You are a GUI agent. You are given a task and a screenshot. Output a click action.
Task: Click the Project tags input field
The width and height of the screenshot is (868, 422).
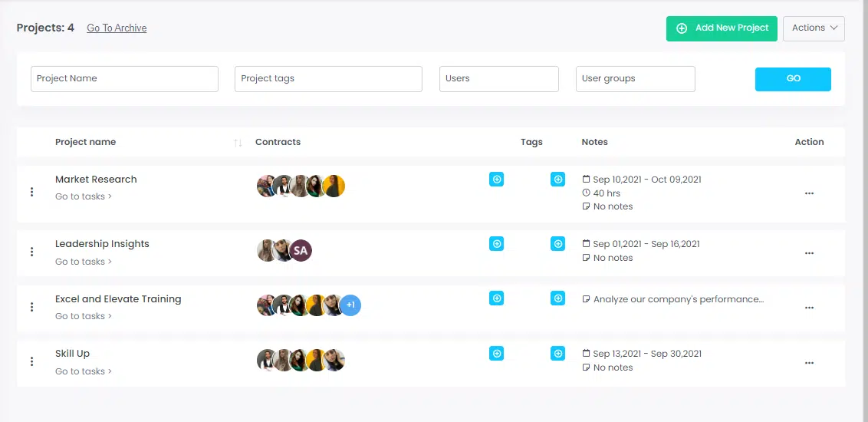pos(328,78)
